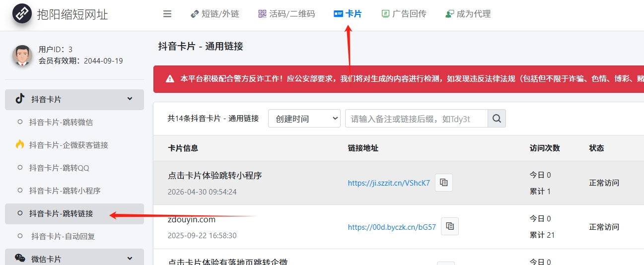The height and width of the screenshot is (265, 644).
Task: Click the 点击卡片体验跳转小程序 card title
Action: (x=215, y=175)
